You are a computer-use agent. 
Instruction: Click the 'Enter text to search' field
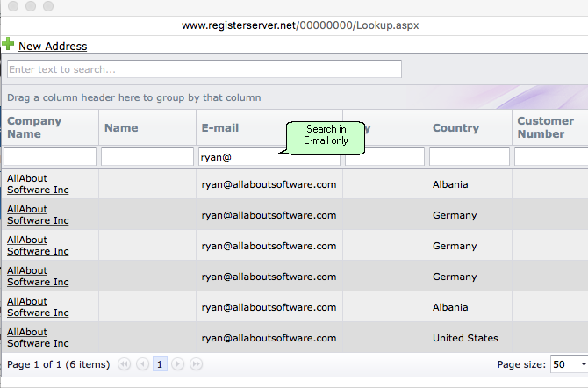204,69
